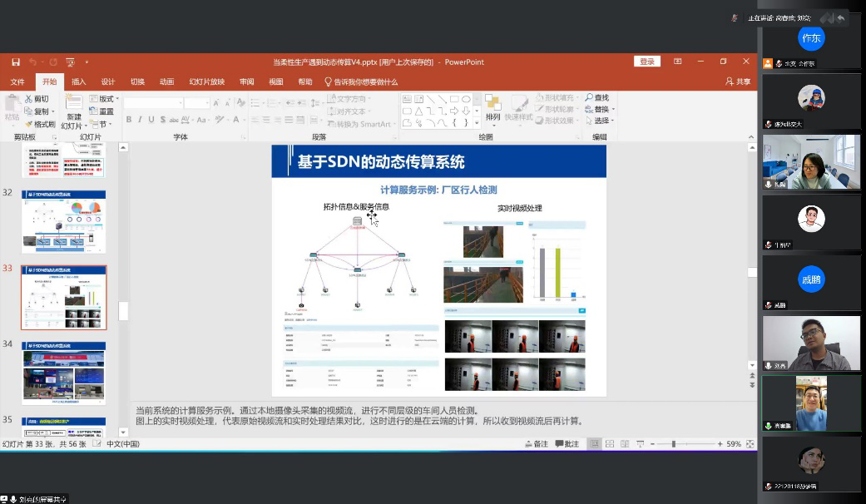The image size is (866, 504).
Task: Select the text box shape in shapes gallery
Action: pos(407,99)
